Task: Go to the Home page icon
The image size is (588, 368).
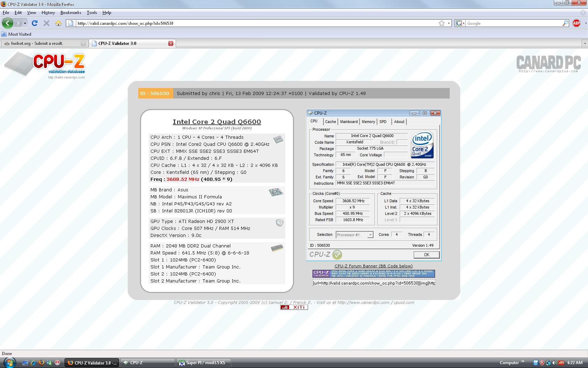Action: click(58, 23)
